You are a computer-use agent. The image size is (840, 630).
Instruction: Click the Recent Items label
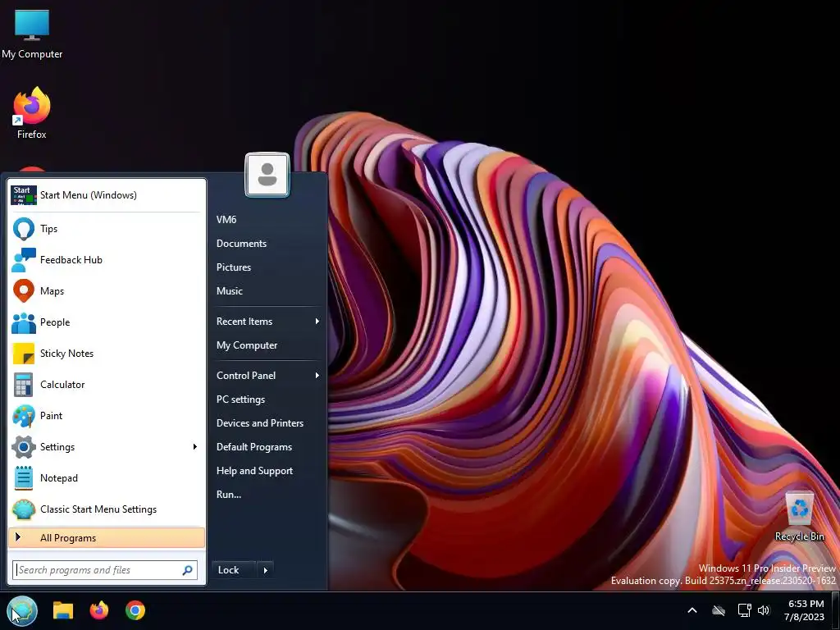coord(244,322)
